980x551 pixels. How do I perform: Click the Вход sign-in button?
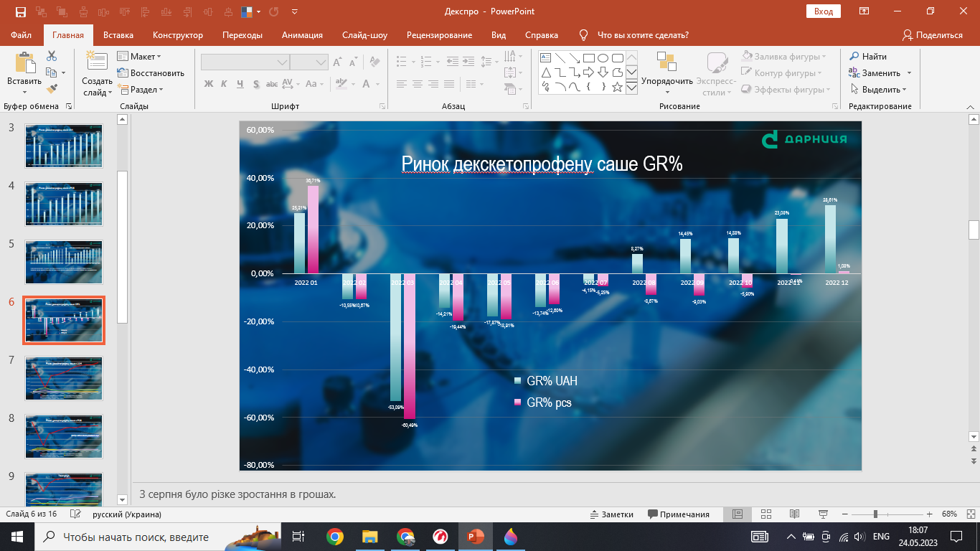[824, 11]
